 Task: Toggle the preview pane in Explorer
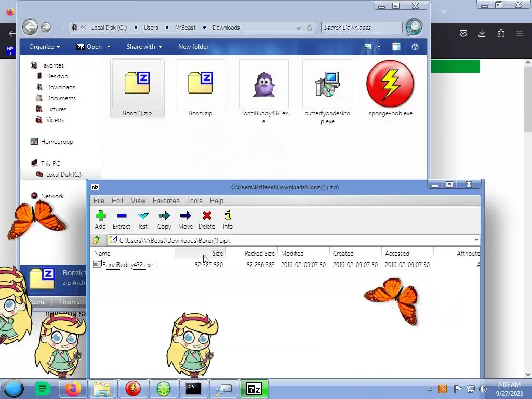tap(396, 47)
